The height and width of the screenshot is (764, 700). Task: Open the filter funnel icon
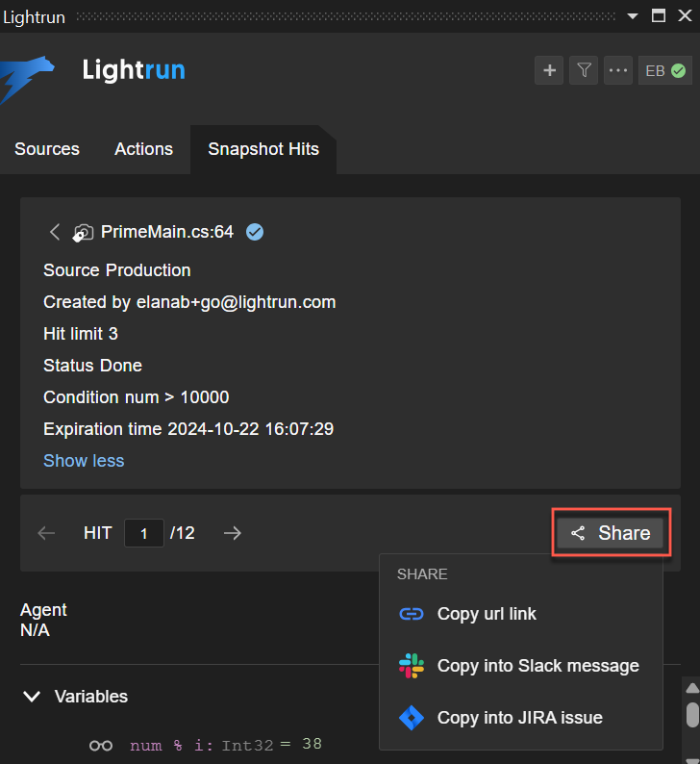(584, 70)
